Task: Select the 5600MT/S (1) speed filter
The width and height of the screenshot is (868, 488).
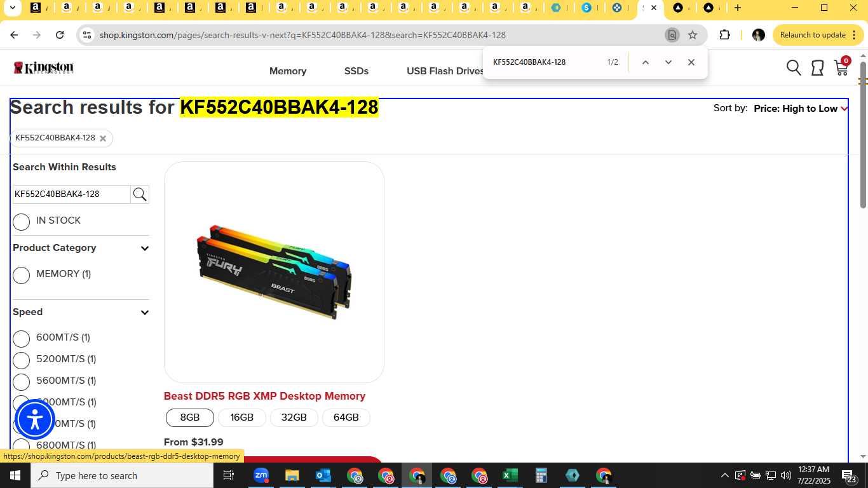Action: [x=22, y=382]
